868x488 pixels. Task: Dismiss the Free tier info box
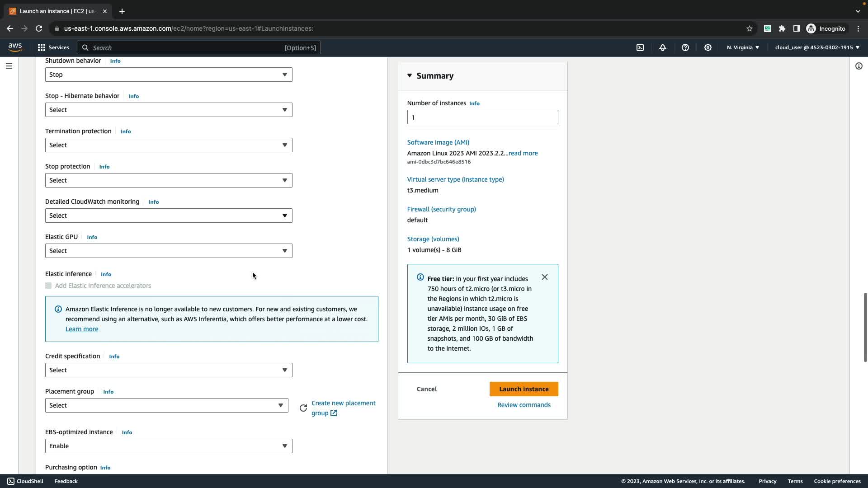545,277
